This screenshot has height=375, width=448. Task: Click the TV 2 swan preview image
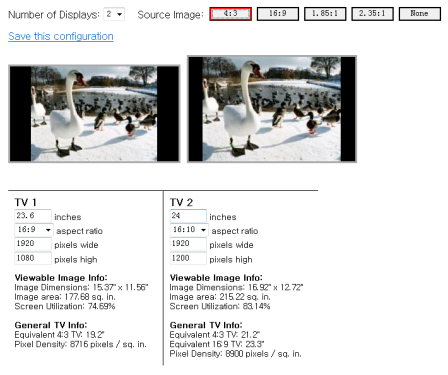(x=272, y=109)
